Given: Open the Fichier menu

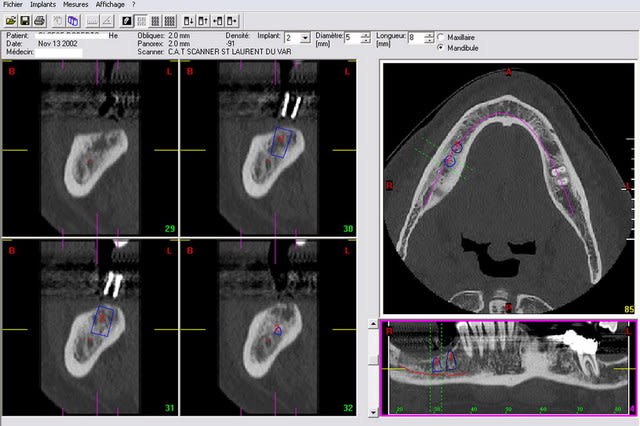Looking at the screenshot, I should pyautogui.click(x=15, y=5).
